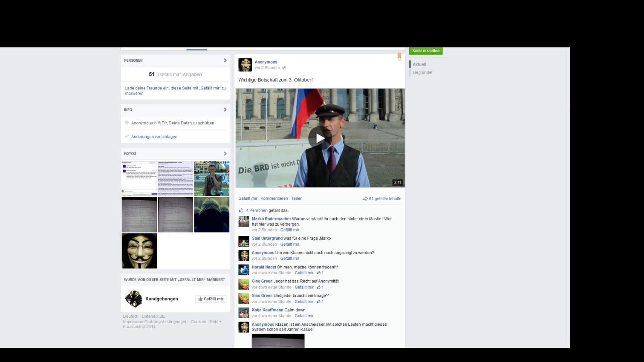644x362 pixels.
Task: Click the checkmark icon beside 'Änderungen vorschlagen'
Action: coord(127,136)
